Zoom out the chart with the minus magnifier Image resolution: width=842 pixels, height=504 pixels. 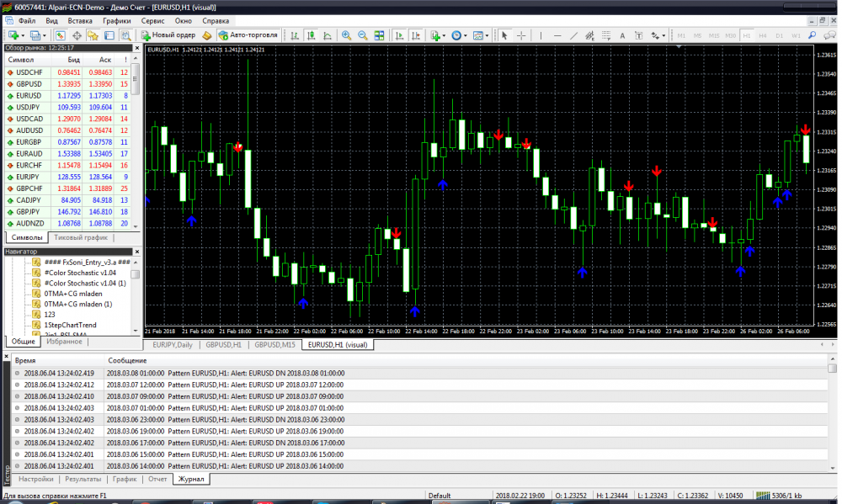click(362, 35)
